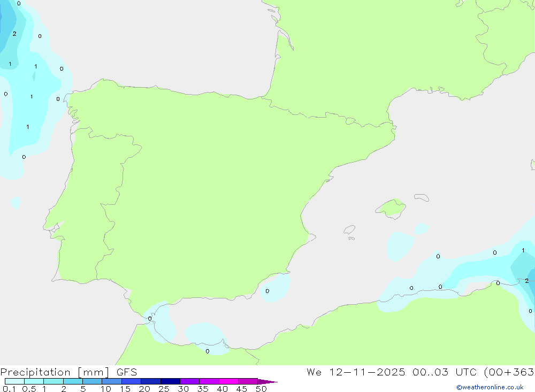The image size is (535, 392).
Task: Select the "15" legend scale label
Action: point(125,389)
